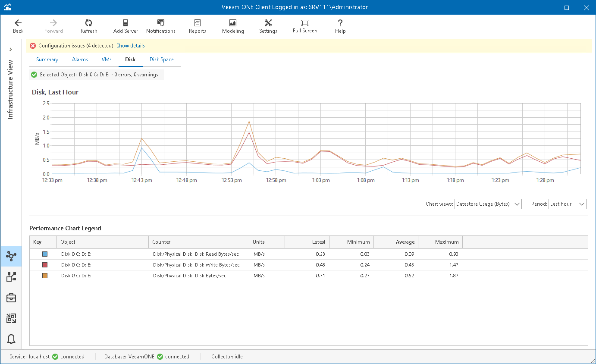Click the blue Disk Read Bytes color key

(x=45, y=254)
